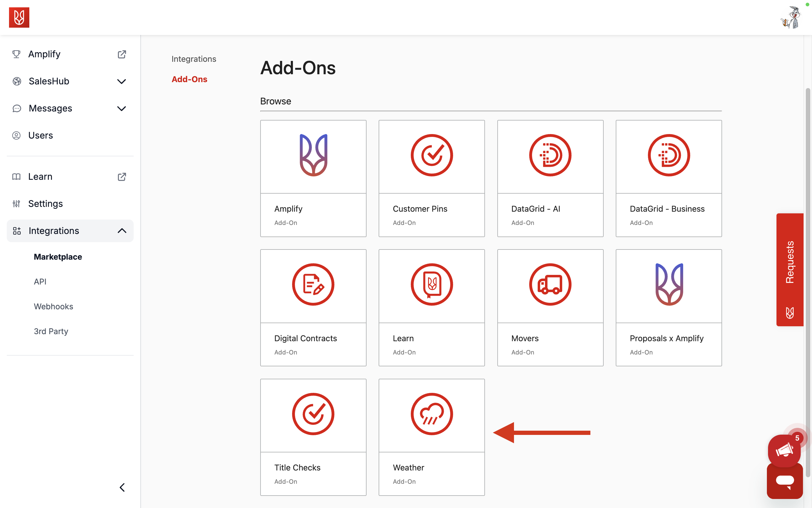The width and height of the screenshot is (812, 508).
Task: Go to Users in sidebar
Action: coord(70,135)
